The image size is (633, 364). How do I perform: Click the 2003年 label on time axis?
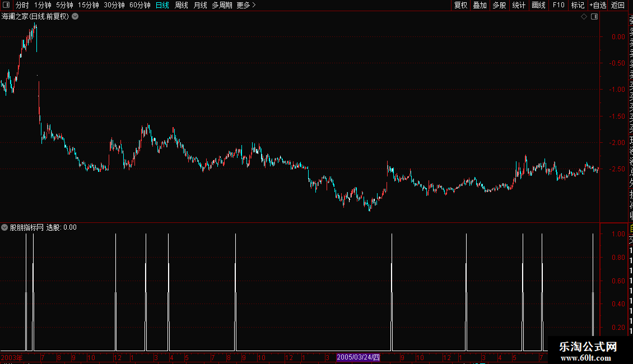(12, 358)
